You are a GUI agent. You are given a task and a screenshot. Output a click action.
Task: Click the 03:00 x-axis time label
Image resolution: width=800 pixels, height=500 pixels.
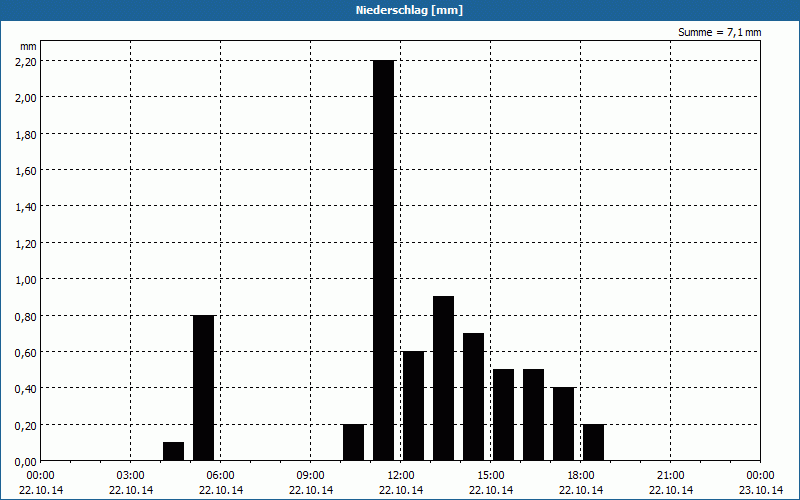point(131,476)
